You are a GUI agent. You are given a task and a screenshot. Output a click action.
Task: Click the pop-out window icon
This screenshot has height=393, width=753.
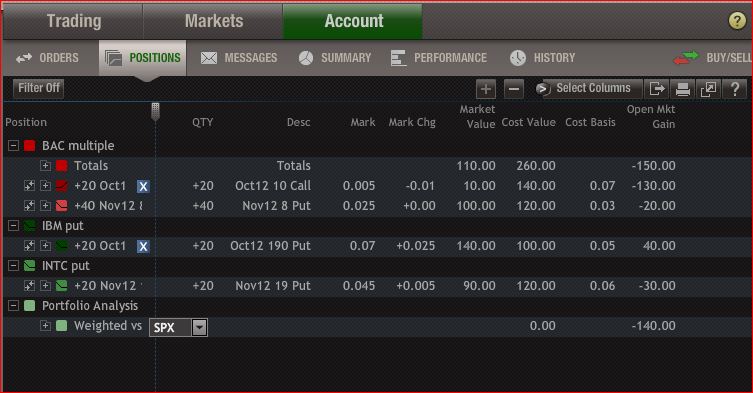pyautogui.click(x=708, y=89)
